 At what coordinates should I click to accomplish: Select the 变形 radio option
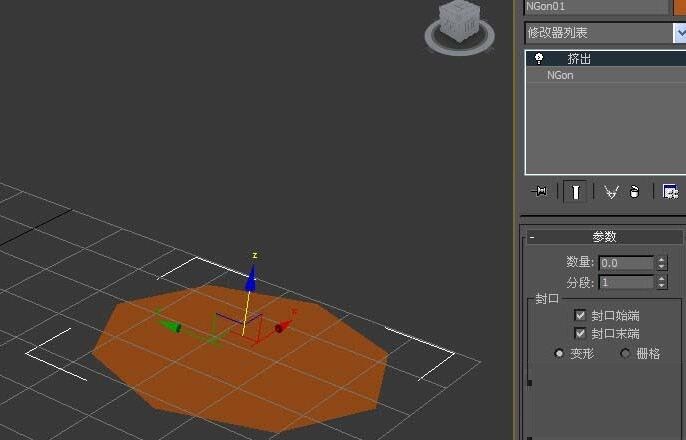coord(559,353)
